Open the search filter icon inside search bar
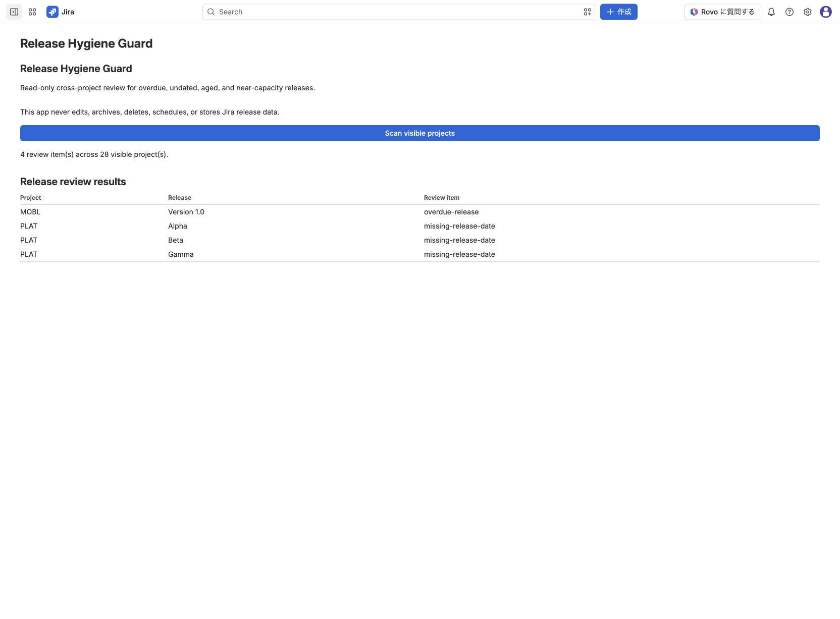Image resolution: width=840 pixels, height=619 pixels. tap(587, 12)
